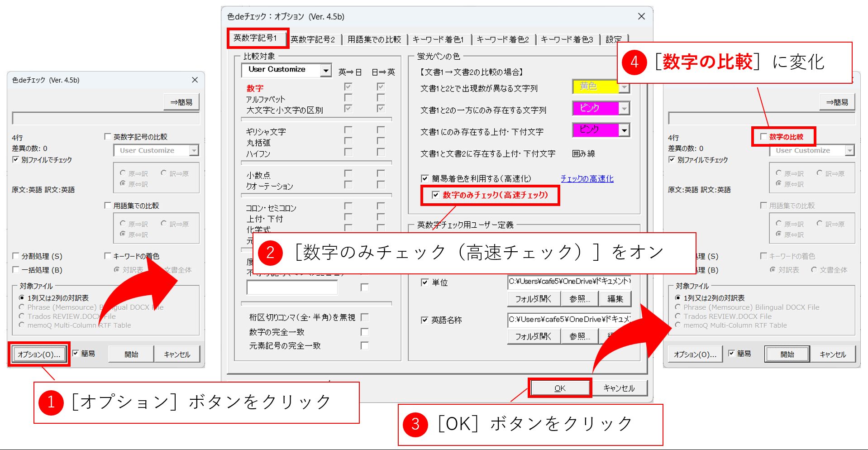Click the ⇒簡易 button in left dialog
The height and width of the screenshot is (450, 868).
coord(181,102)
